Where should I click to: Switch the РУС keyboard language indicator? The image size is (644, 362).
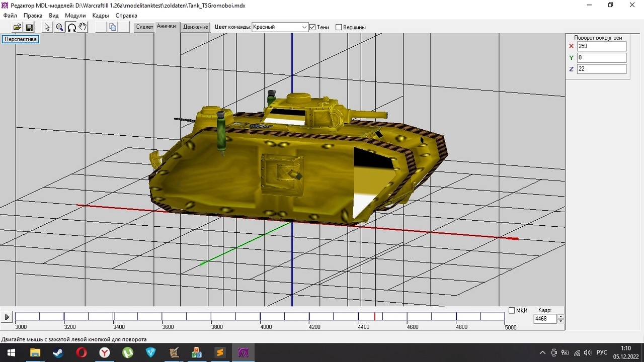(x=602, y=353)
